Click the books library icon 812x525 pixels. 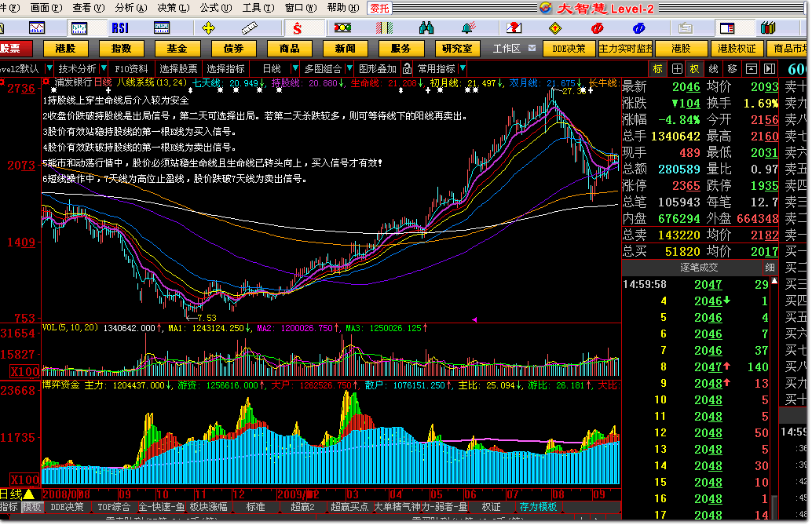coord(768,28)
